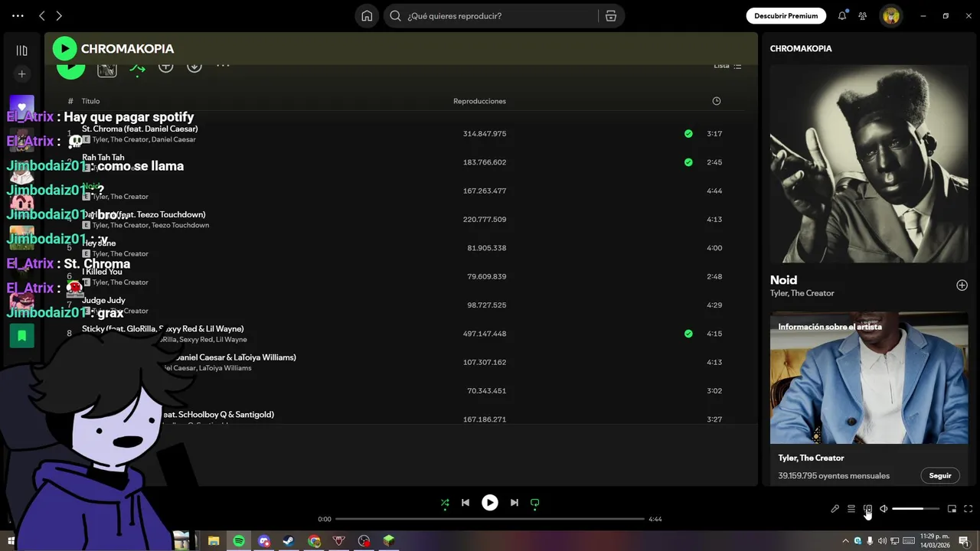Viewport: 980px width, 551px height.
Task: Open the notifications bell
Action: click(x=842, y=15)
